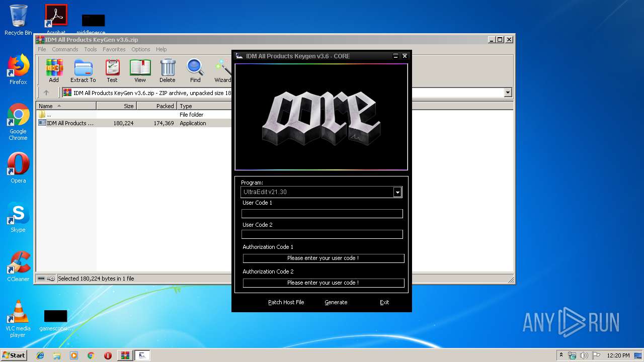This screenshot has height=362, width=644.
Task: Click the Authorization Code 1 output field
Action: (x=324, y=258)
